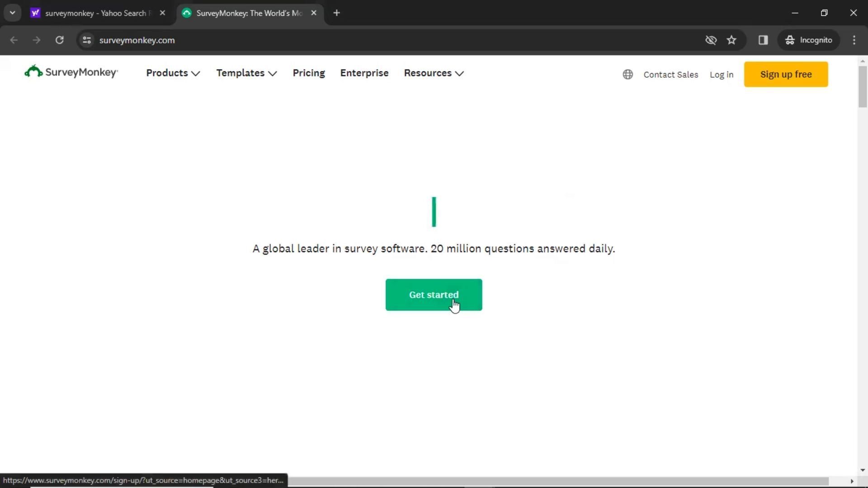
Task: Open the tab search dropdown arrow
Action: pos(13,13)
